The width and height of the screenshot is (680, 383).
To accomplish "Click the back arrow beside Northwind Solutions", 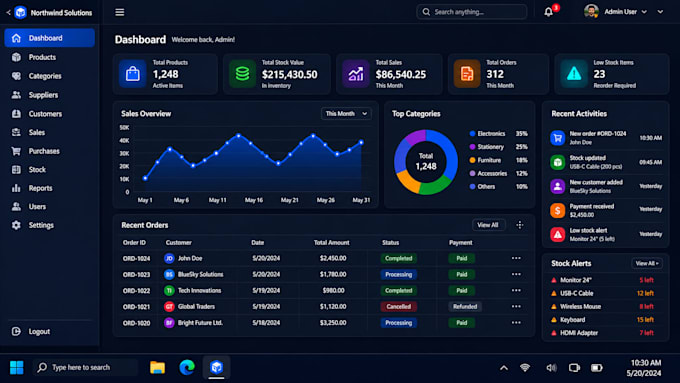I will [x=8, y=13].
